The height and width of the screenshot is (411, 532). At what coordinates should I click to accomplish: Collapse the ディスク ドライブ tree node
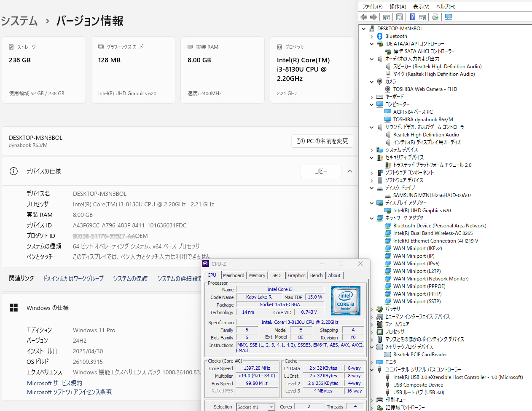click(372, 188)
